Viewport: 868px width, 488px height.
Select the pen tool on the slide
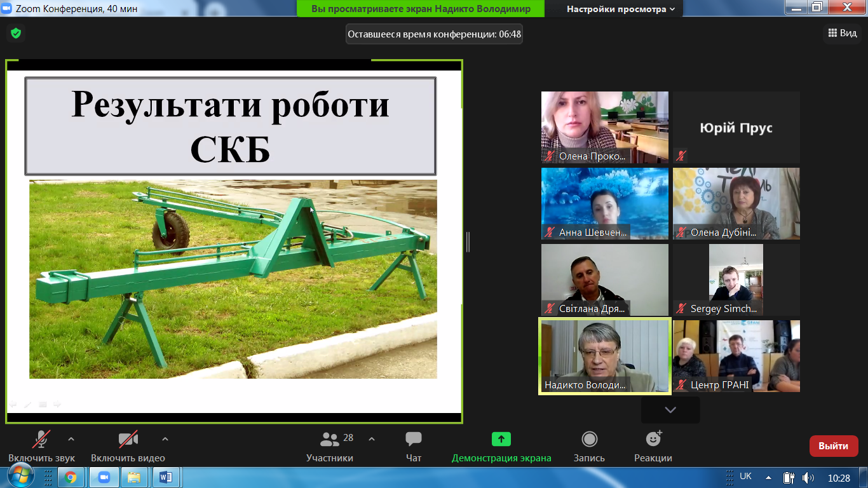[x=28, y=403]
